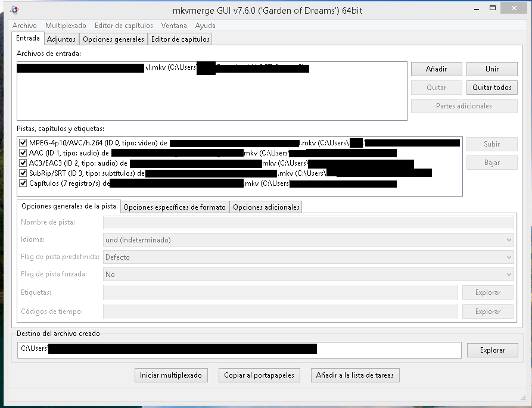Click the mkvmerge app icon in title bar

(14, 10)
